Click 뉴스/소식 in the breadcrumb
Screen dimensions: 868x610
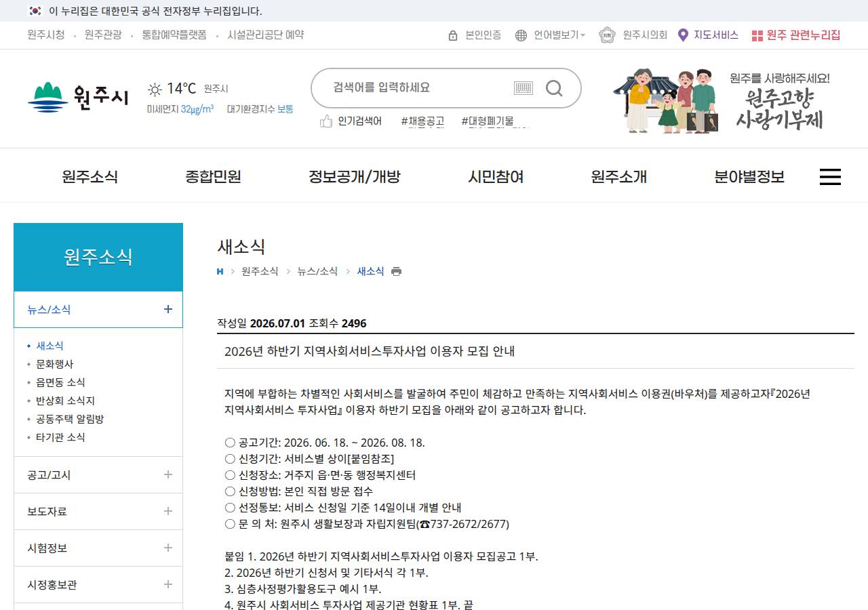coord(317,271)
